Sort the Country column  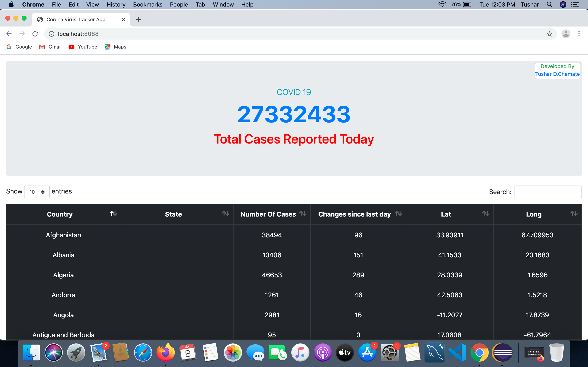113,214
